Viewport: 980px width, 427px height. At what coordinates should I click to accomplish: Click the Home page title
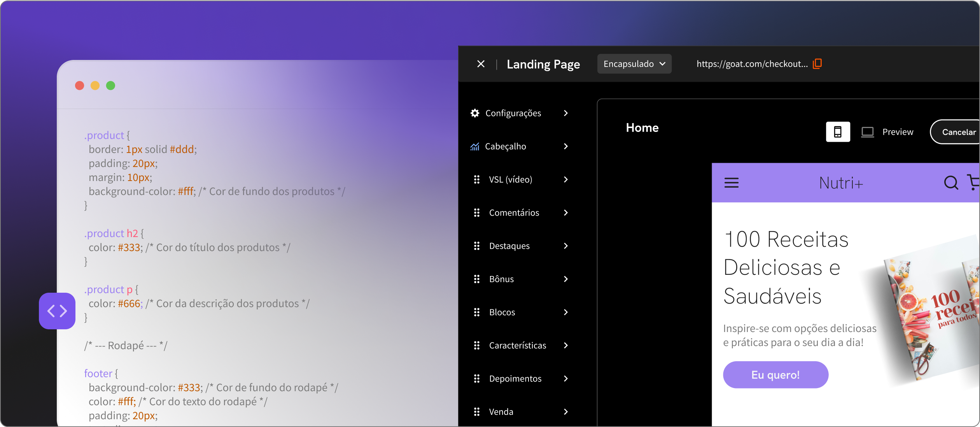pos(642,128)
